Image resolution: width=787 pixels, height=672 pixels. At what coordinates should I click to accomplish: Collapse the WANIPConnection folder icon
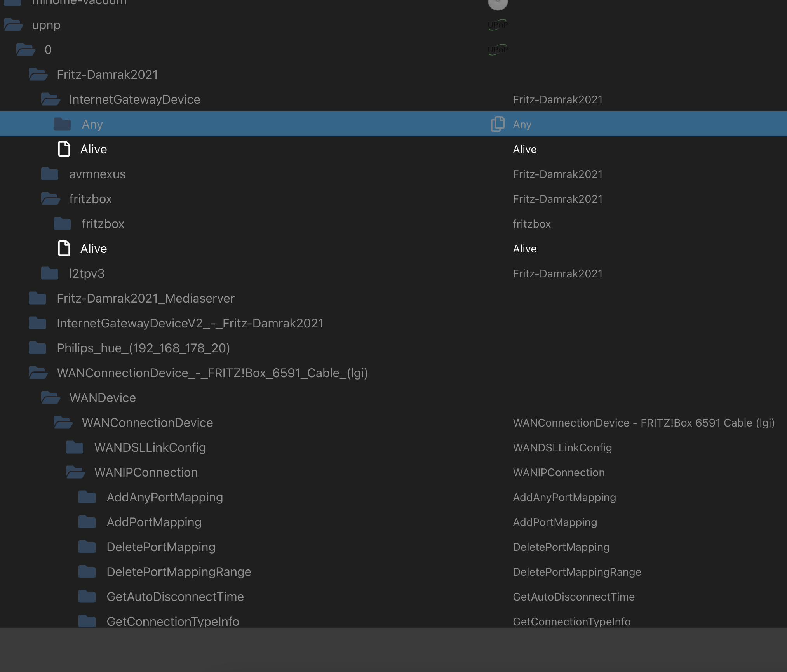point(76,472)
